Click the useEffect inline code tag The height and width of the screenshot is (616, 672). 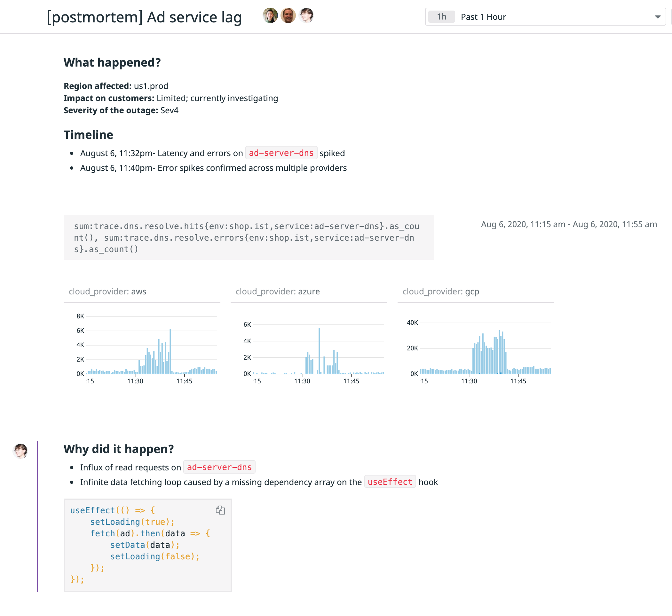390,482
